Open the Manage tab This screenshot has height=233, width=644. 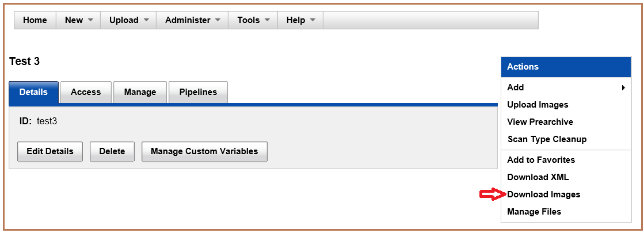point(140,92)
